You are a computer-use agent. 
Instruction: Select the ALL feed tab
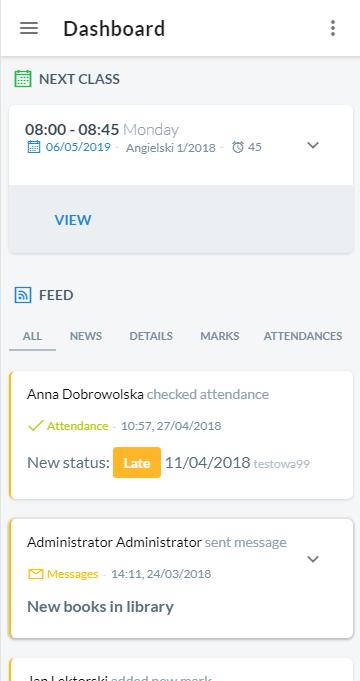coord(33,336)
